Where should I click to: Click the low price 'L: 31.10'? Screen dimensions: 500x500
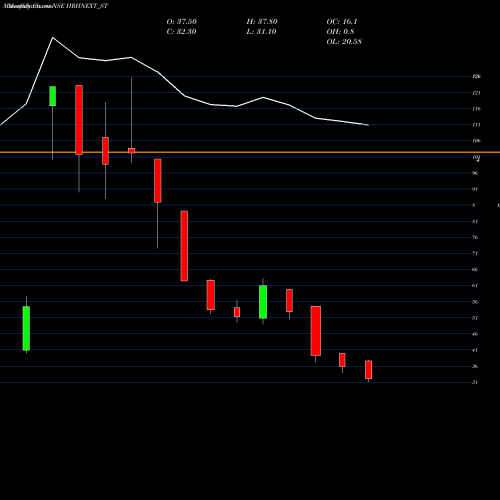pyautogui.click(x=261, y=32)
